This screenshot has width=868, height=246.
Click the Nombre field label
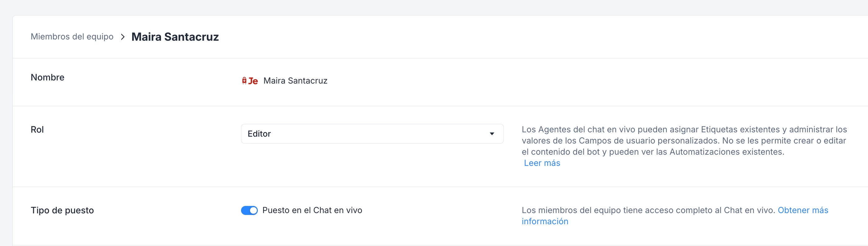coord(47,77)
